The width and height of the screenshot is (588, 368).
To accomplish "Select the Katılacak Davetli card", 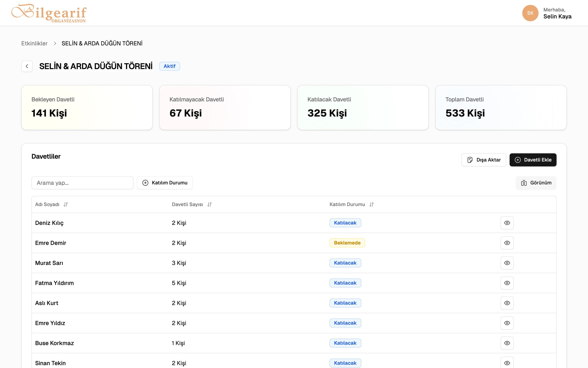I will [x=363, y=108].
